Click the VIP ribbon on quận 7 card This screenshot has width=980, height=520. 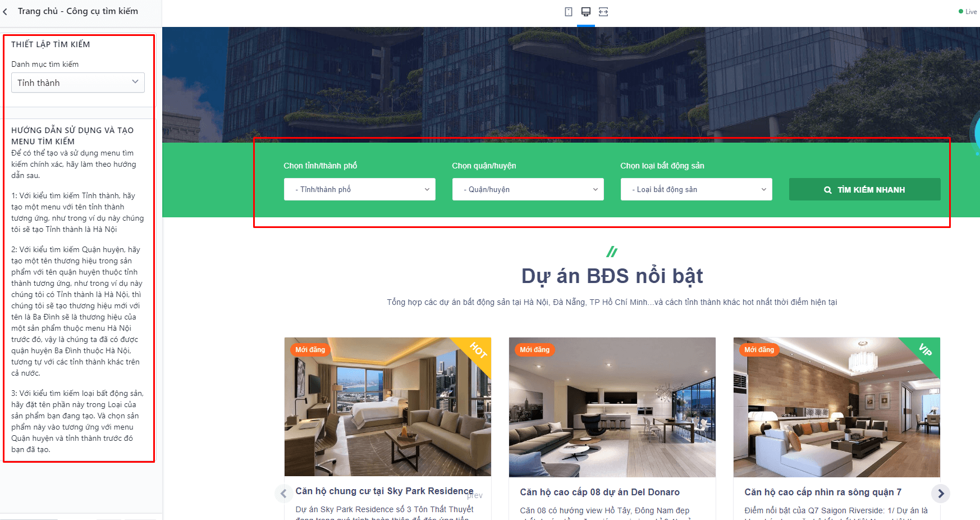tap(926, 350)
